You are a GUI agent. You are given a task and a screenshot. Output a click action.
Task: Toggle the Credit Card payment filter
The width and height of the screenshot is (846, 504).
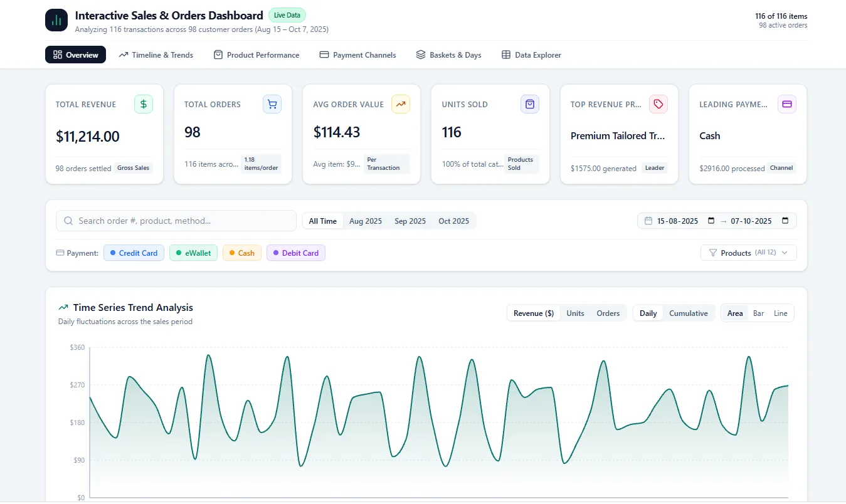[134, 253]
